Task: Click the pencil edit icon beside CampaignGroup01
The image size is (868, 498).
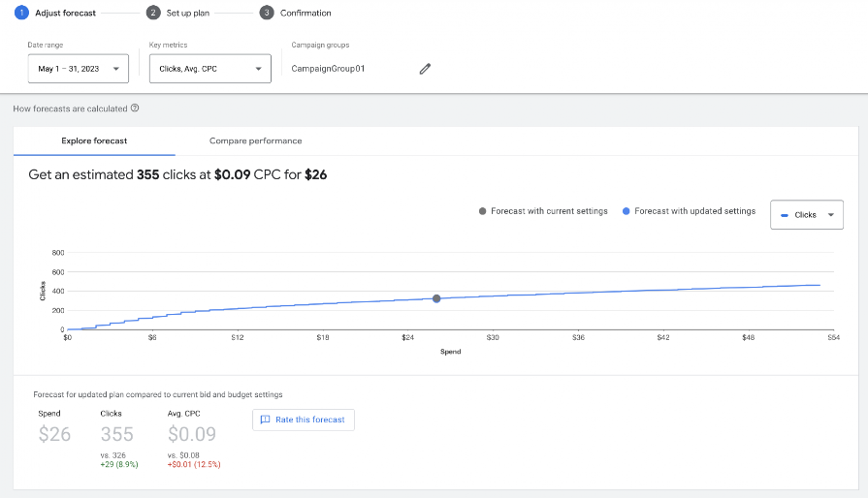Action: coord(425,69)
